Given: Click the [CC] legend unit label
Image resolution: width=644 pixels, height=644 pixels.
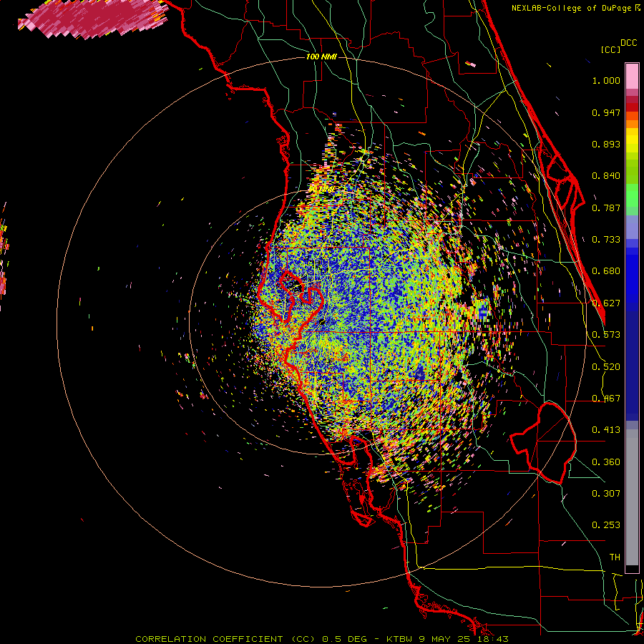Looking at the screenshot, I should click(x=610, y=49).
